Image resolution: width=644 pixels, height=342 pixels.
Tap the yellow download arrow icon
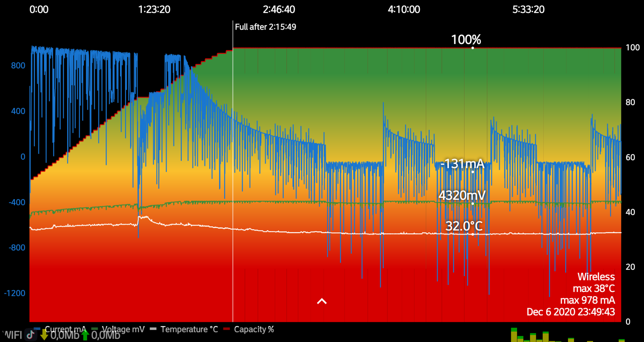44,335
